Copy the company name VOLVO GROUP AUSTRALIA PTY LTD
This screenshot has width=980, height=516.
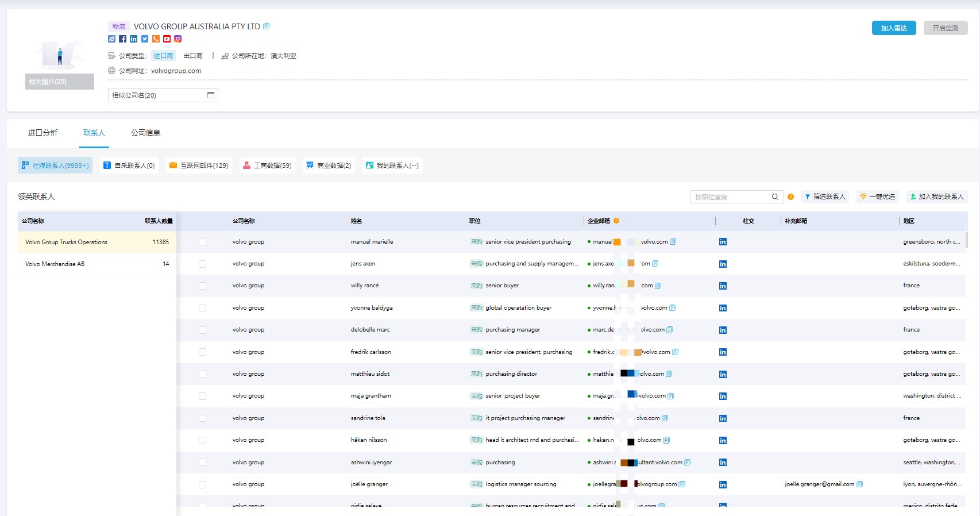point(266,26)
